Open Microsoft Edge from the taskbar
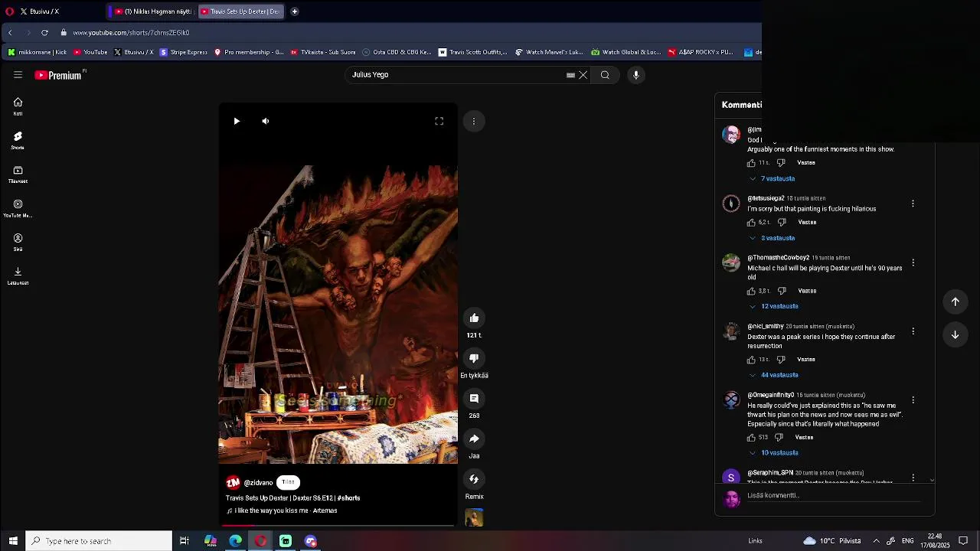 [x=235, y=541]
